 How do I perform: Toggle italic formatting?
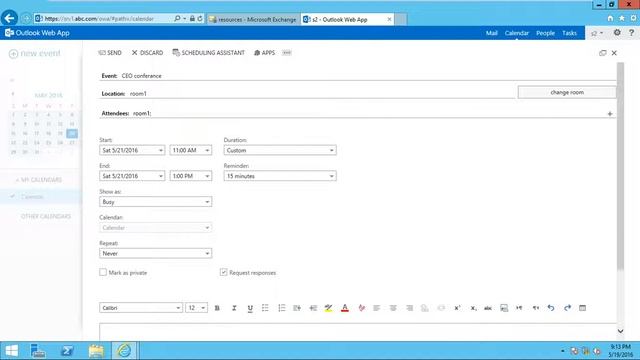234,308
